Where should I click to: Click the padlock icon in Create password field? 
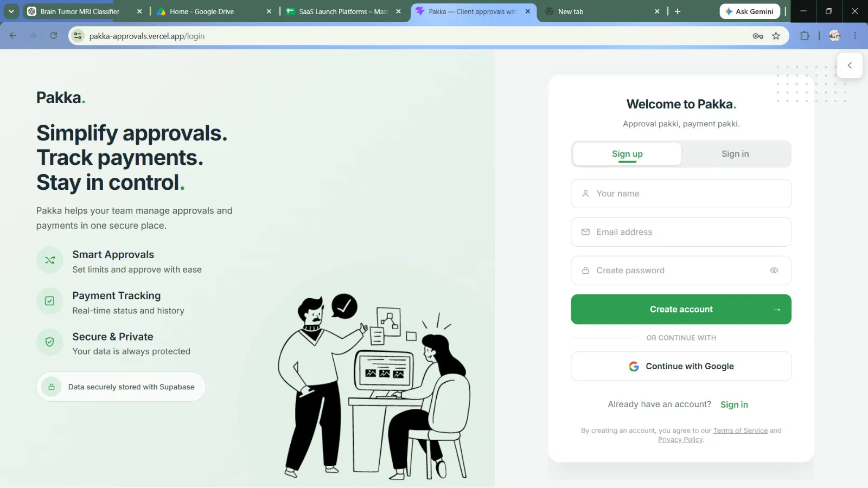585,271
